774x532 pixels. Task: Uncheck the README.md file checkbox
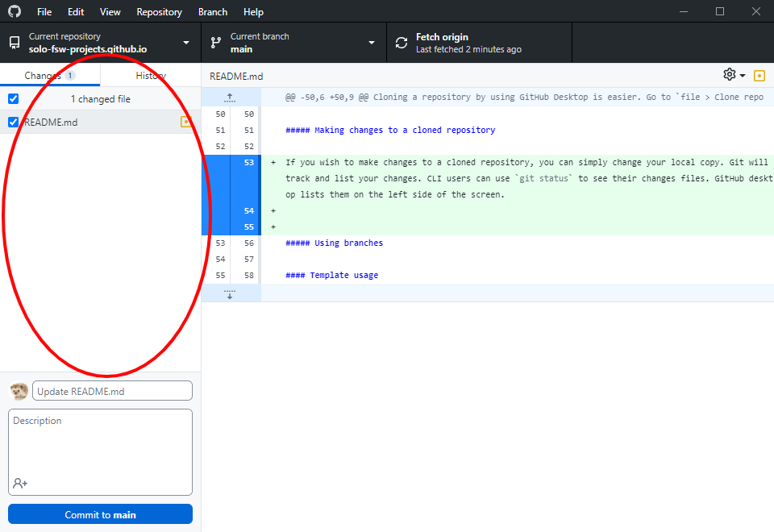tap(13, 123)
